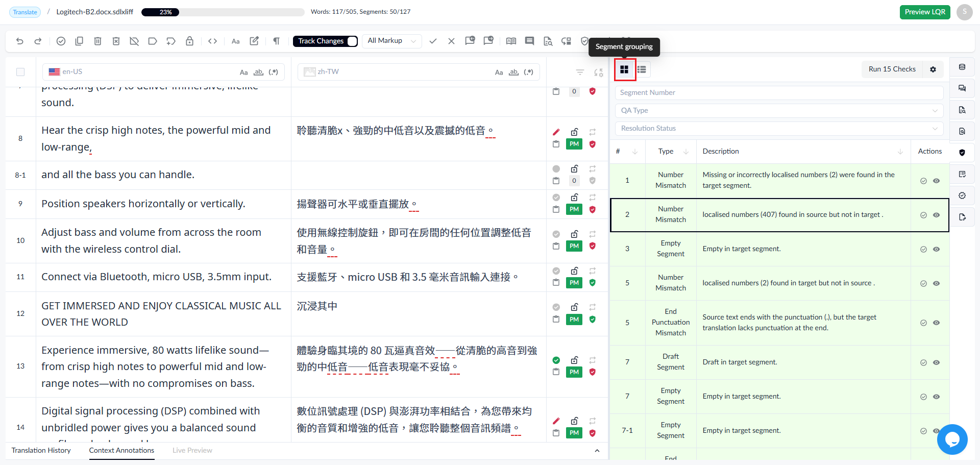Sort QA table by Description column arrow
The image size is (980, 465).
[x=900, y=152]
